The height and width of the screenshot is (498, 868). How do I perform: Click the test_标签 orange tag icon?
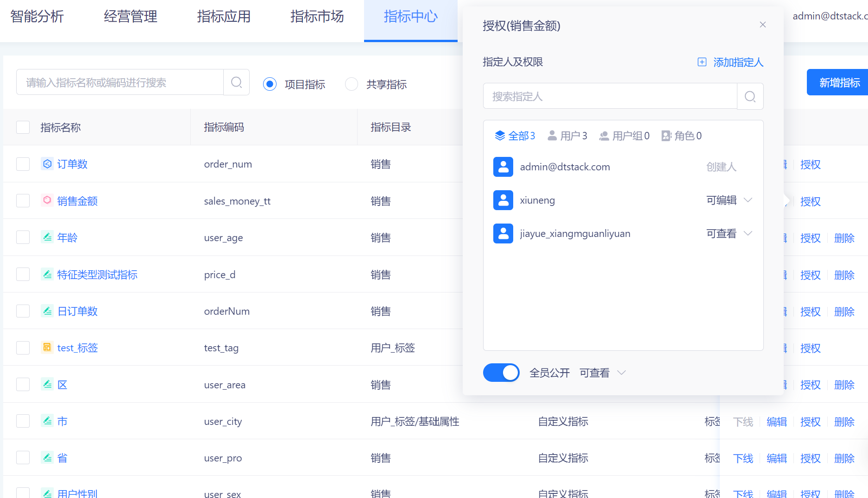[47, 347]
